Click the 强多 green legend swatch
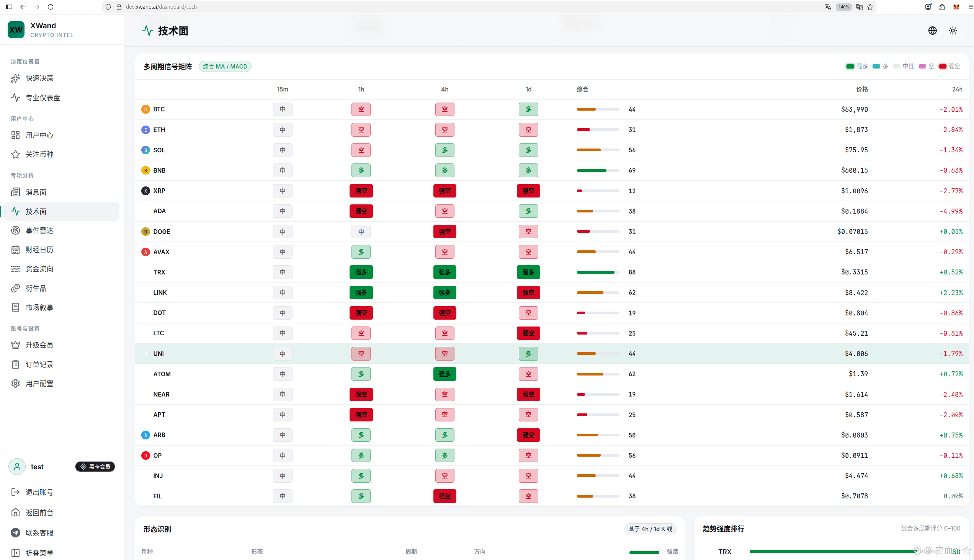 tap(850, 67)
